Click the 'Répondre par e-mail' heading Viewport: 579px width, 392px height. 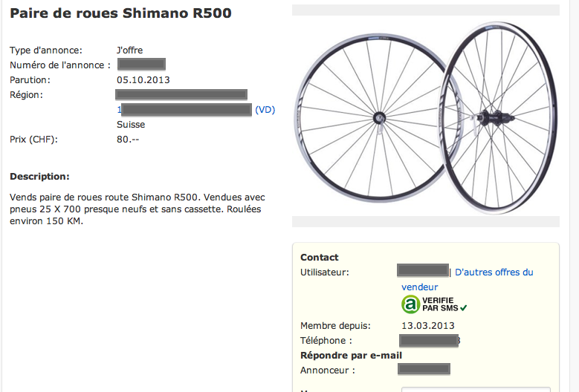pyautogui.click(x=351, y=356)
